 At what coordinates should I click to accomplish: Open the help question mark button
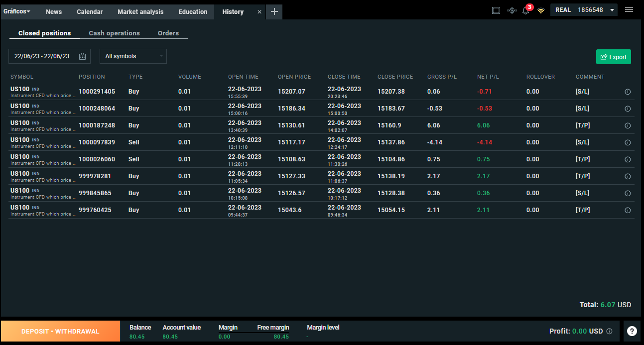[632, 331]
